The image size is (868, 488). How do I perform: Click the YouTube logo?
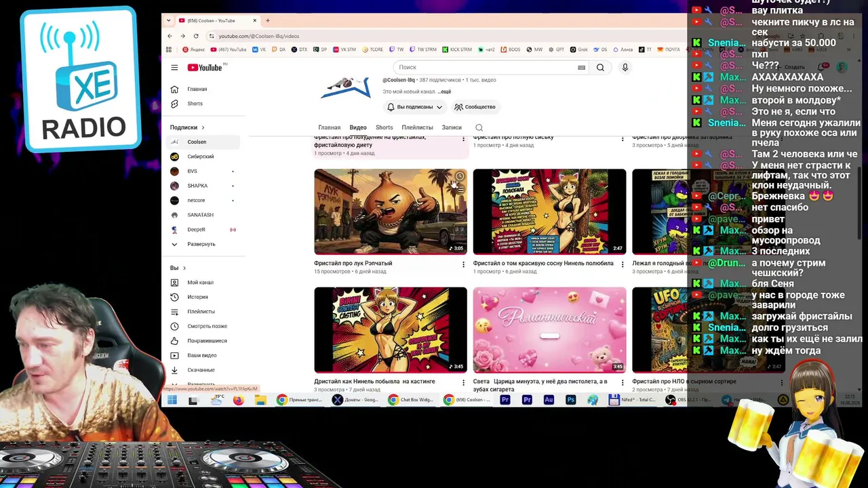pyautogui.click(x=205, y=68)
